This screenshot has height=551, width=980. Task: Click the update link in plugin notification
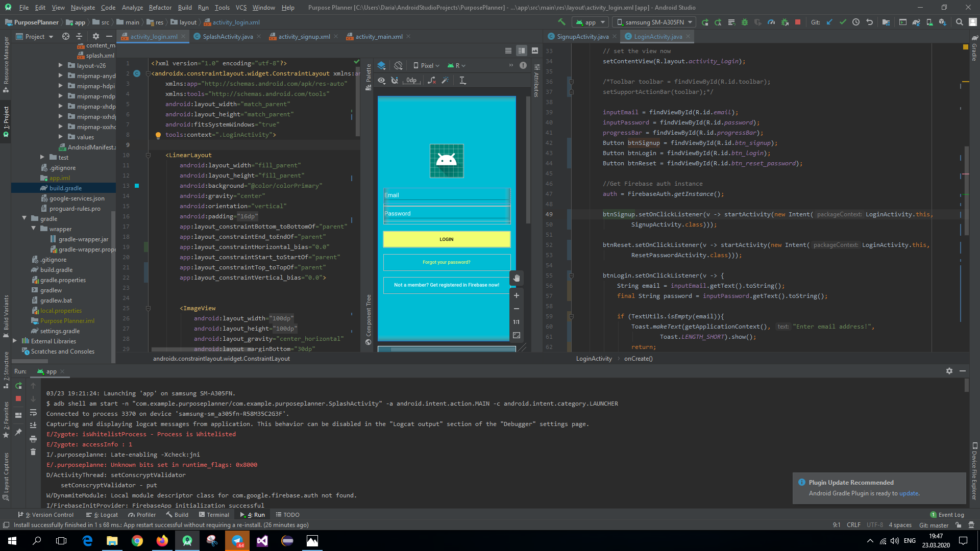909,493
